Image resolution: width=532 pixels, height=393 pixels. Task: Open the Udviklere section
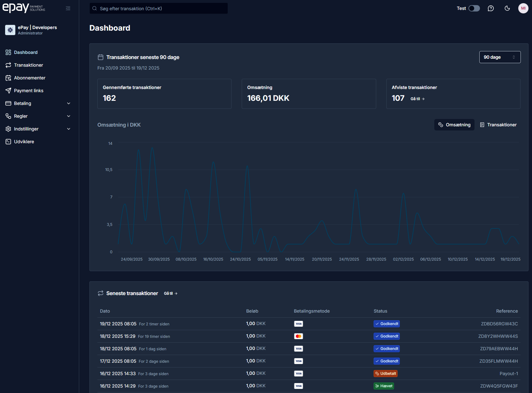pyautogui.click(x=24, y=142)
